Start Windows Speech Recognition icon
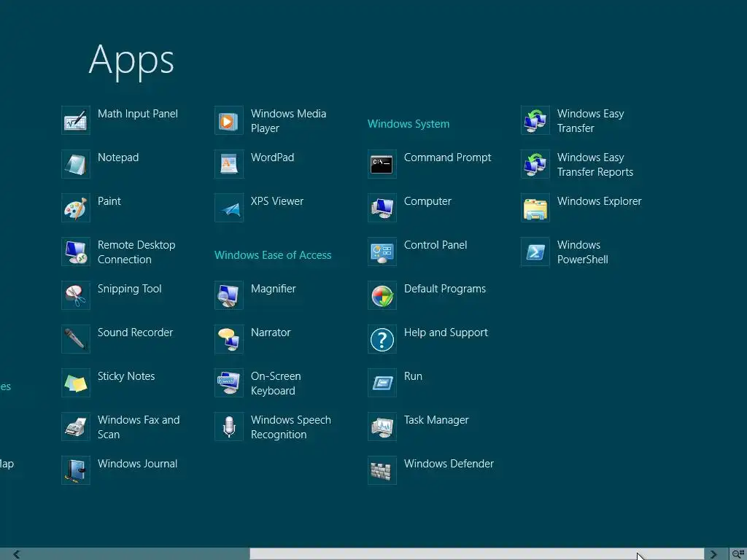The image size is (747, 560). [229, 427]
